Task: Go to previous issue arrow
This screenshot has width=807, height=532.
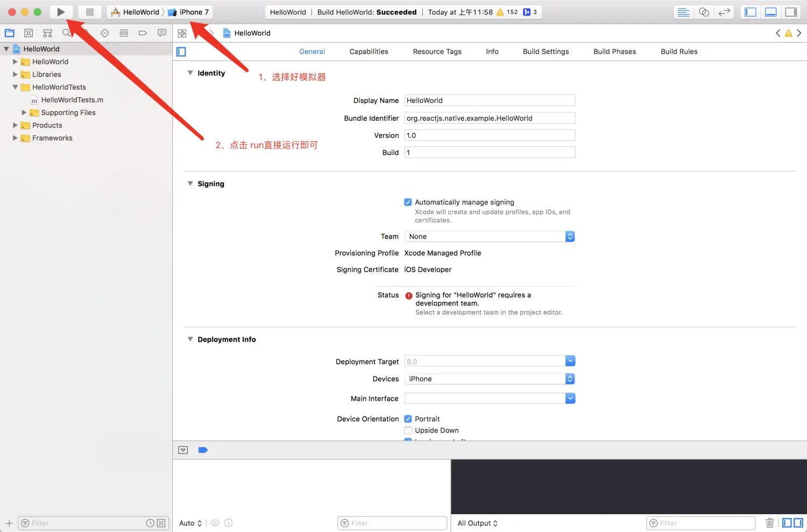Action: 778,33
